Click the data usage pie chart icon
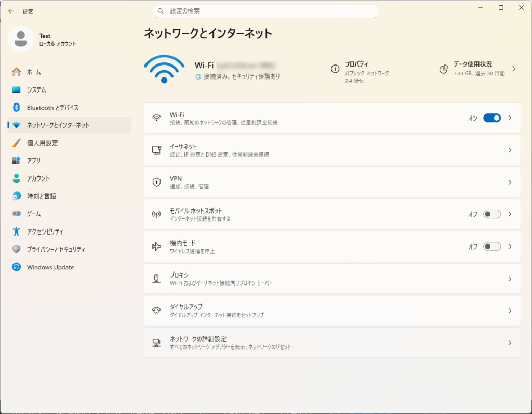Viewport: 532px width, 414px height. pos(443,69)
